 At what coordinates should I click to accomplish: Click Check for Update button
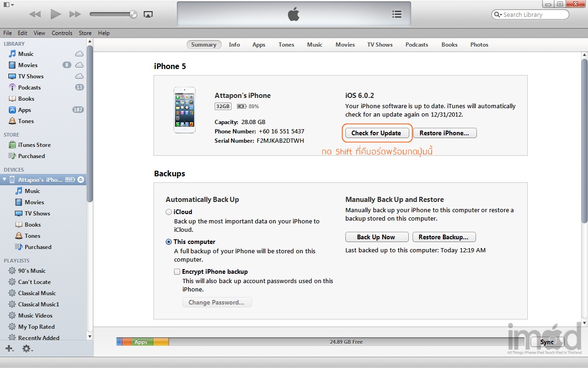click(376, 133)
